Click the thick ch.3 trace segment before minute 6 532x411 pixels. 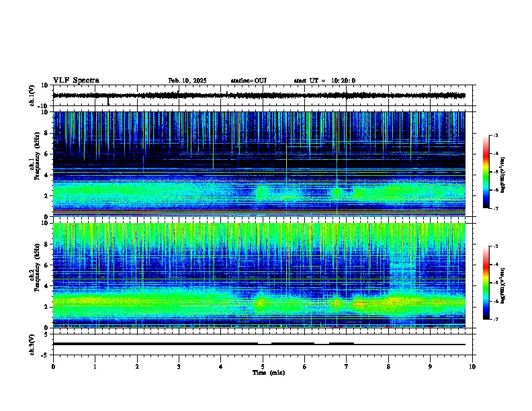pos(293,344)
